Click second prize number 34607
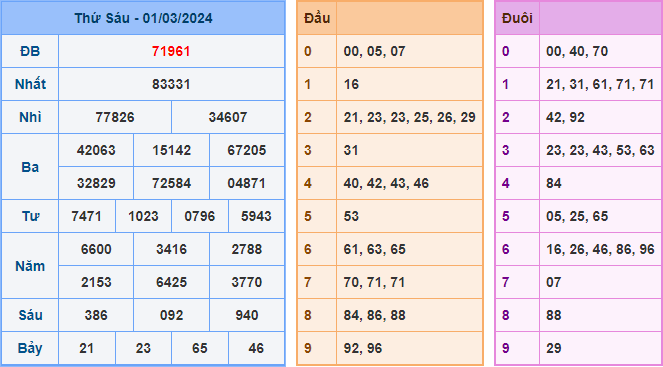The image size is (663, 367). coord(228,117)
